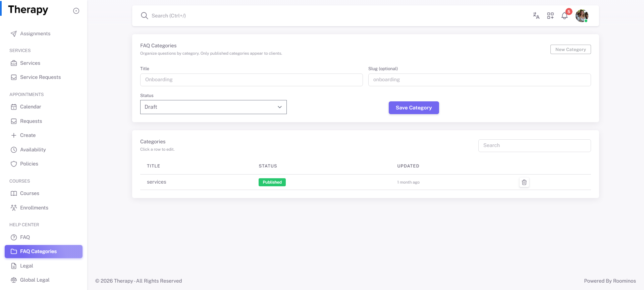The height and width of the screenshot is (290, 644).
Task: Open the Status dropdown showing Draft
Action: [x=213, y=107]
